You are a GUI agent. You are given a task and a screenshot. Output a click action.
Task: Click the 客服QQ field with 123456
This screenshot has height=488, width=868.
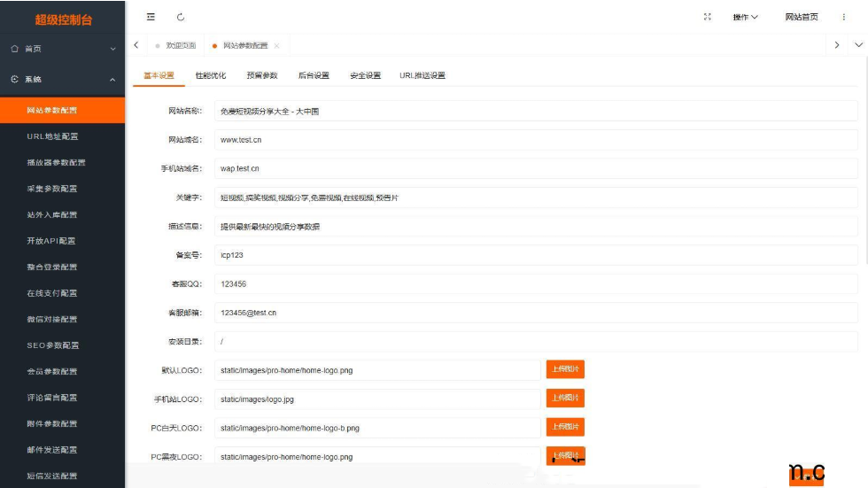536,283
